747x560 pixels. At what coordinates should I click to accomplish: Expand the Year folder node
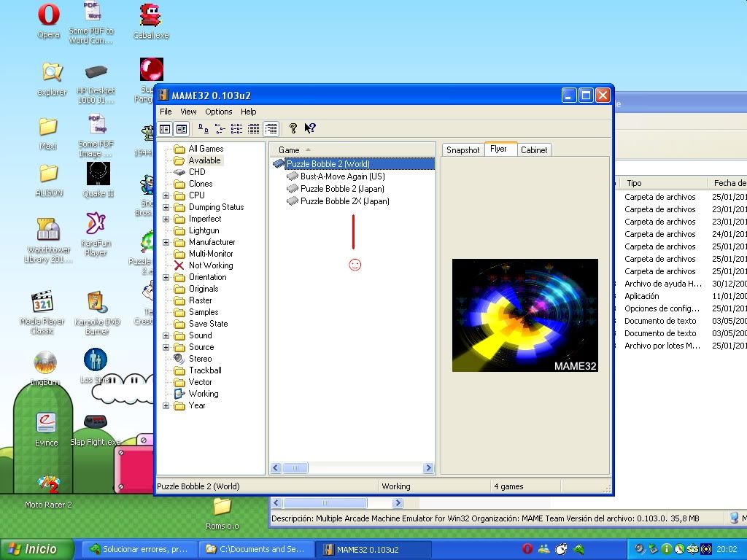pyautogui.click(x=166, y=405)
